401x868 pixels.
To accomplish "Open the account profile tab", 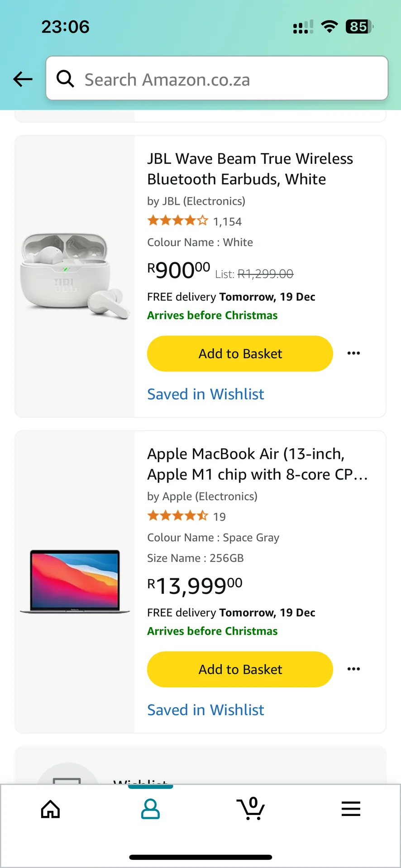I will point(150,809).
